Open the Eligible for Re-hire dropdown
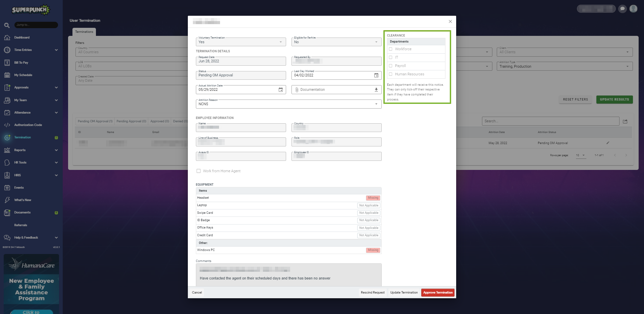Screen dimensions: 644x314 pos(336,42)
